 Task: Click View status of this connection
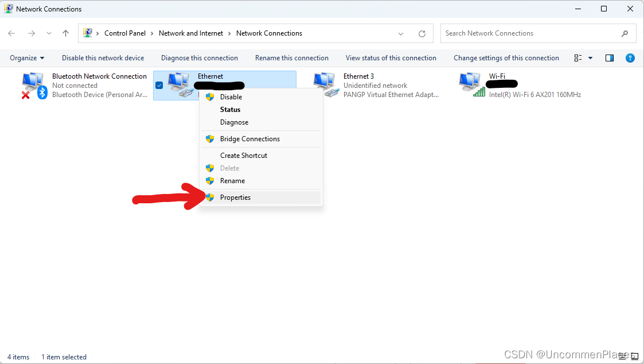coord(391,58)
